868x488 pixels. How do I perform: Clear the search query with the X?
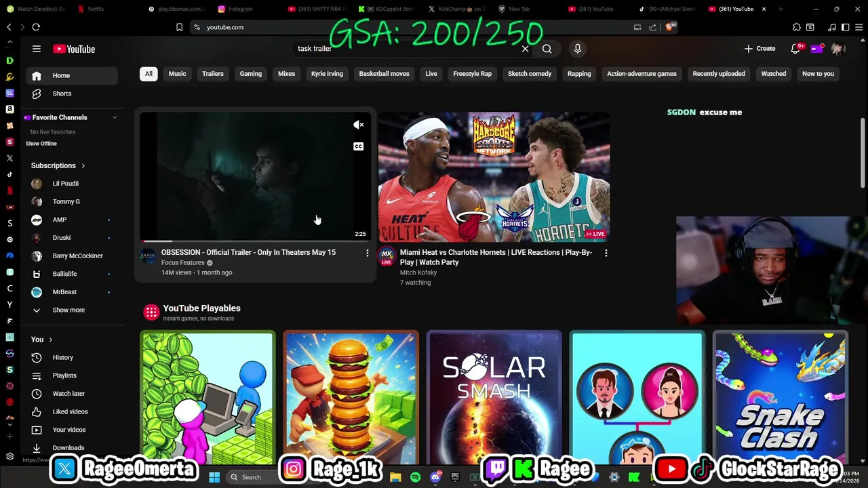point(525,49)
